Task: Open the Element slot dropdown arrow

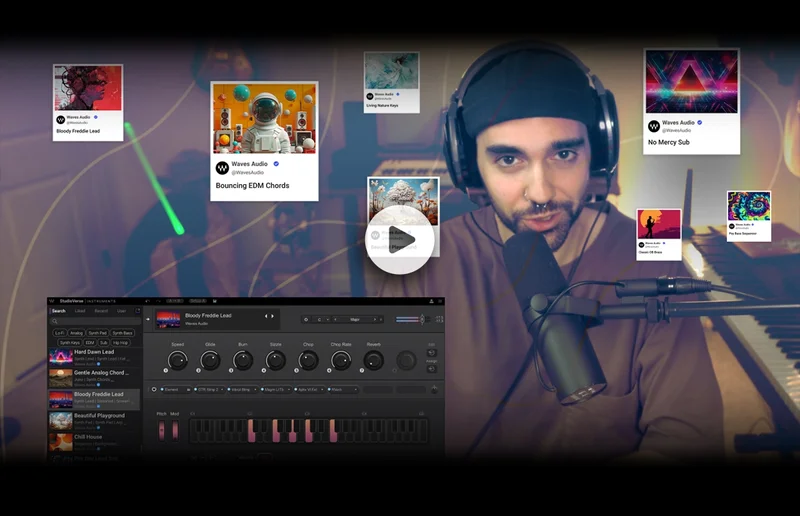Action: 188,389
